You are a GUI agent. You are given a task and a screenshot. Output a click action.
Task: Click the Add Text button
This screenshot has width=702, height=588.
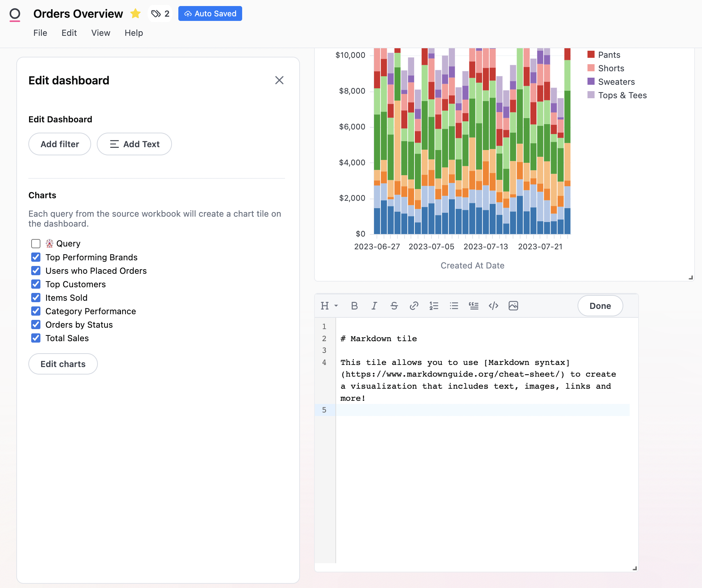(x=134, y=144)
